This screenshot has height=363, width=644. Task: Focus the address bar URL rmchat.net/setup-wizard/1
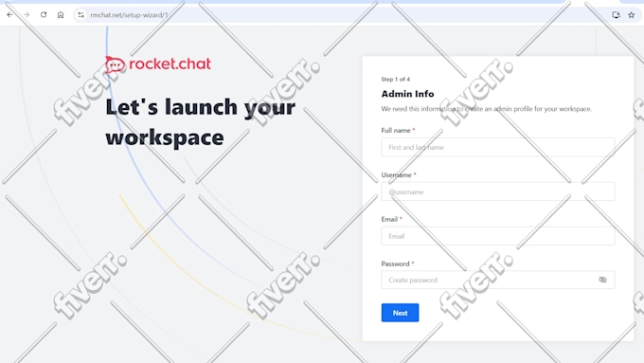point(129,15)
